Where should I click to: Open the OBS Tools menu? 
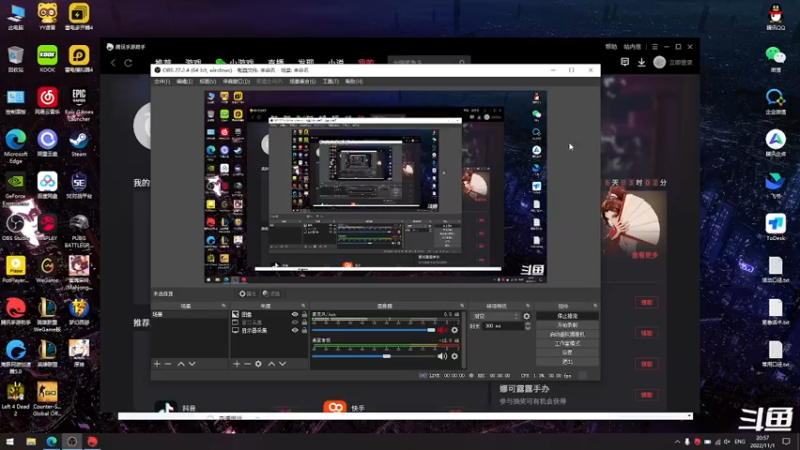[x=331, y=82]
